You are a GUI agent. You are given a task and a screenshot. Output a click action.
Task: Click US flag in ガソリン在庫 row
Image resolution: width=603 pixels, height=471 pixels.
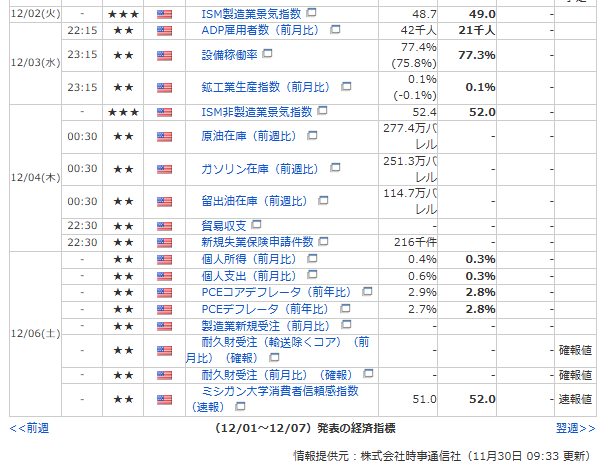pos(165,168)
